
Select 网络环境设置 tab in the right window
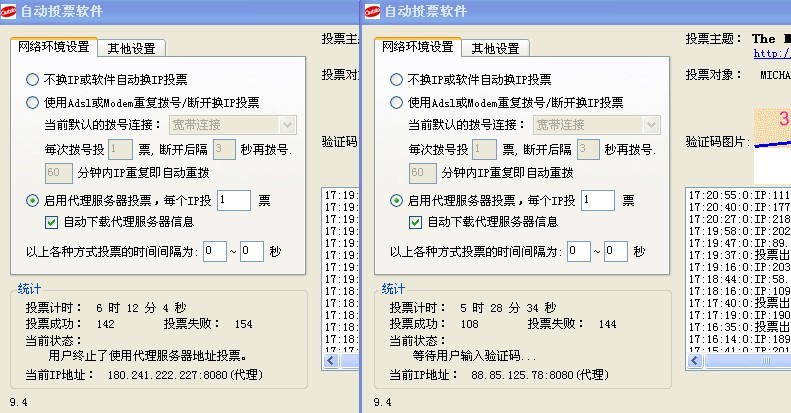[417, 47]
